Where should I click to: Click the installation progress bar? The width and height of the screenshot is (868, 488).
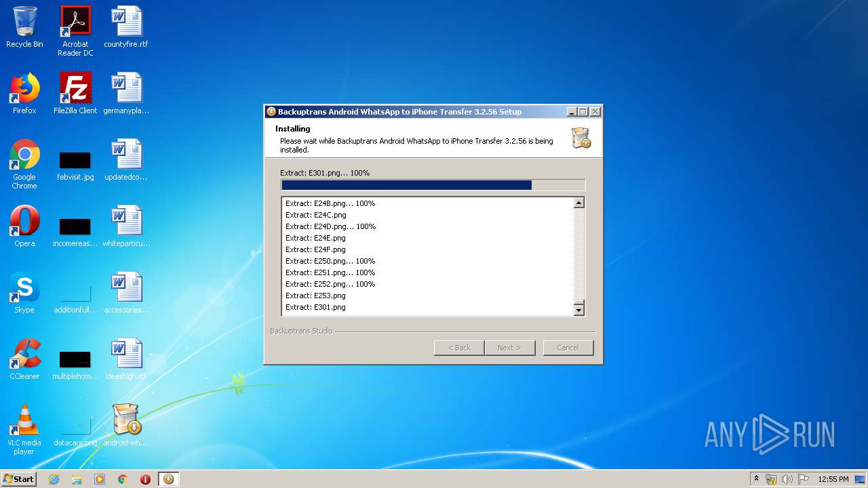tap(433, 185)
